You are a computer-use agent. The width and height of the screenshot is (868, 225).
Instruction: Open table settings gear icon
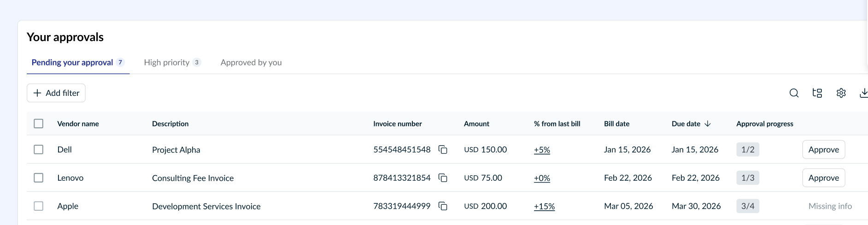click(841, 93)
